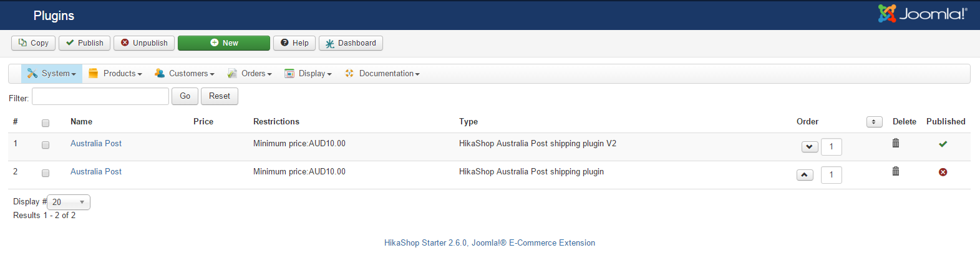
Task: Click the Filter text input field
Action: [x=100, y=96]
